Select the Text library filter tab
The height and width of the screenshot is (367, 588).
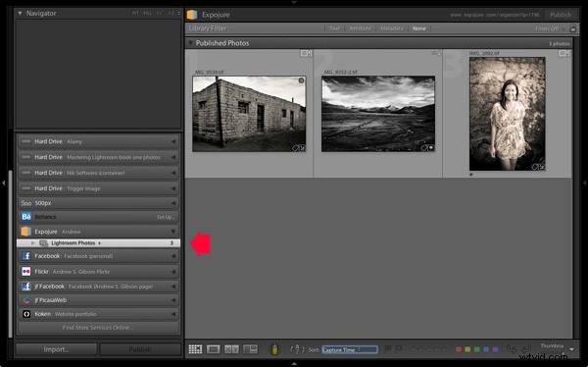pyautogui.click(x=334, y=28)
